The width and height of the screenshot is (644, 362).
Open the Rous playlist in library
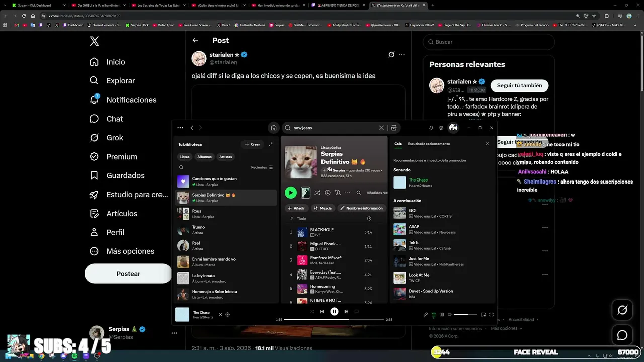pyautogui.click(x=226, y=214)
